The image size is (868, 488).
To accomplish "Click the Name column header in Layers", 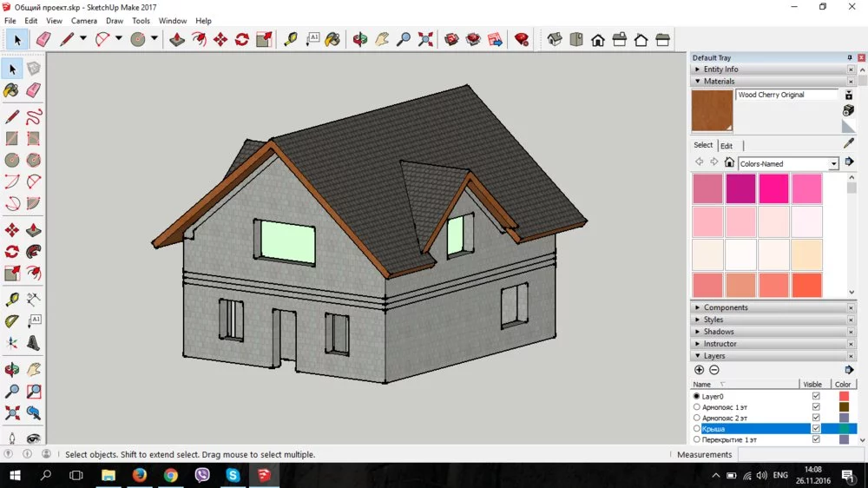I will (702, 384).
